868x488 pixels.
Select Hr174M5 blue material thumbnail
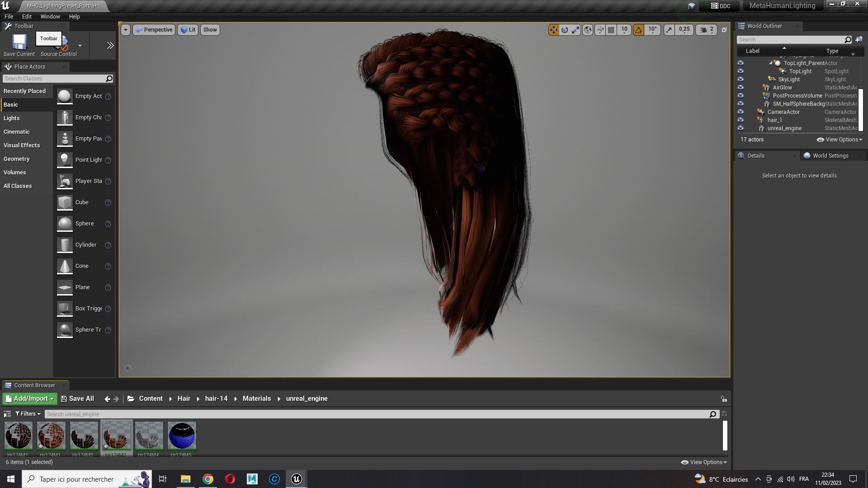point(182,436)
